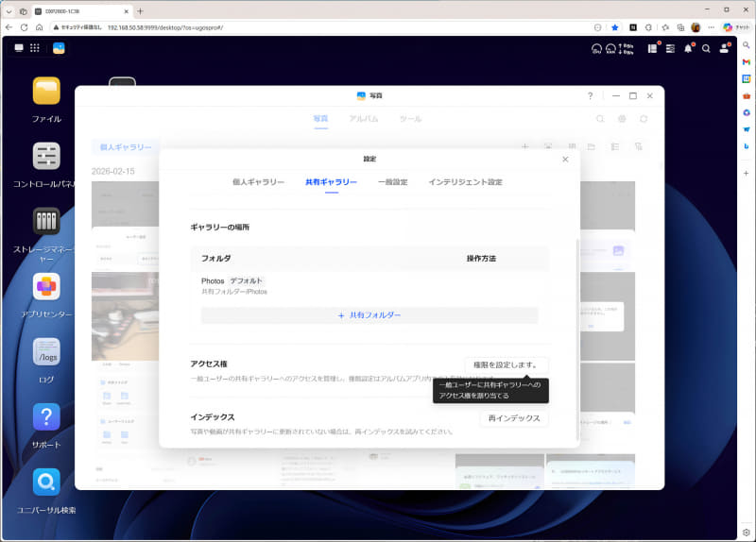756x542 pixels.
Task: Click the + 共有フォルダー add button
Action: (369, 315)
